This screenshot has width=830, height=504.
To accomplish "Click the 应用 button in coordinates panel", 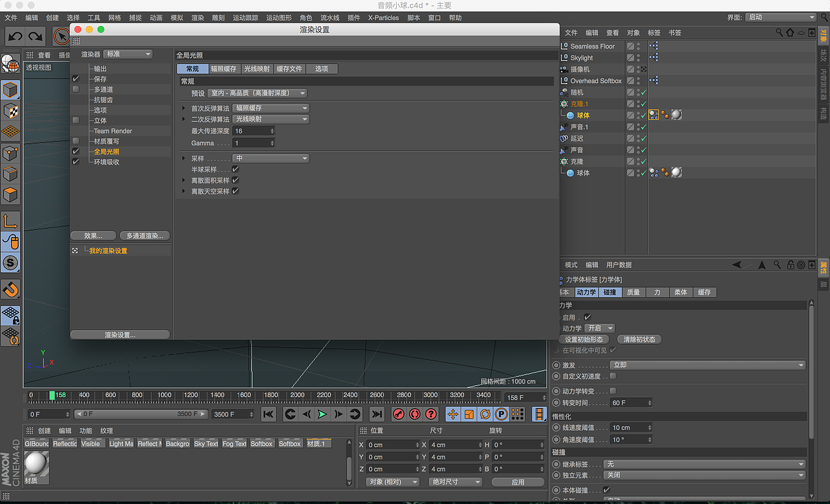I will tap(517, 482).
